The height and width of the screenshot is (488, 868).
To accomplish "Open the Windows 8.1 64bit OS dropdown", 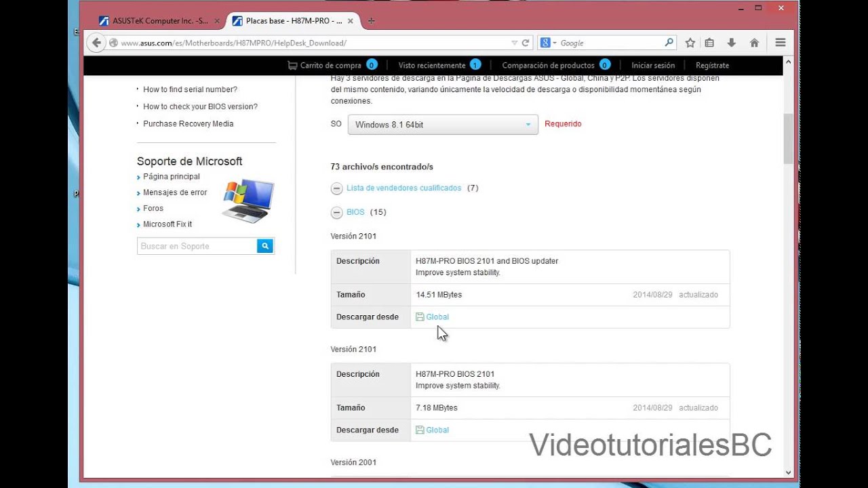I will 443,125.
